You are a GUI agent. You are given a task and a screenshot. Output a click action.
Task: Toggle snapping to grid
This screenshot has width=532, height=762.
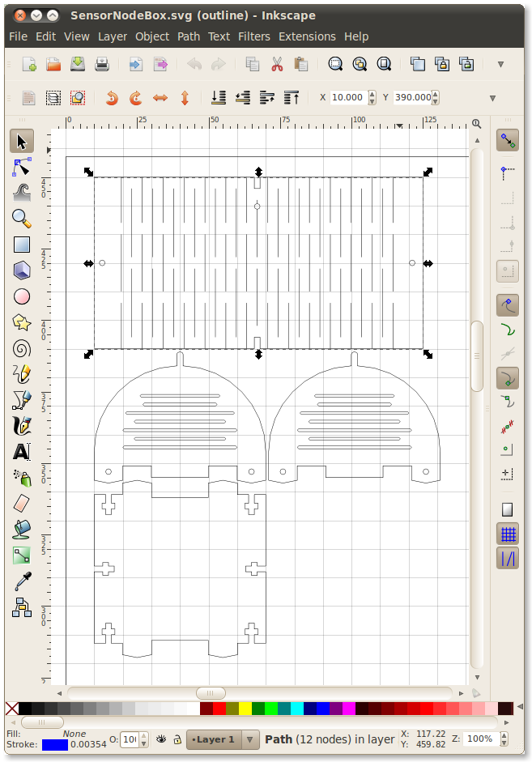click(x=508, y=534)
